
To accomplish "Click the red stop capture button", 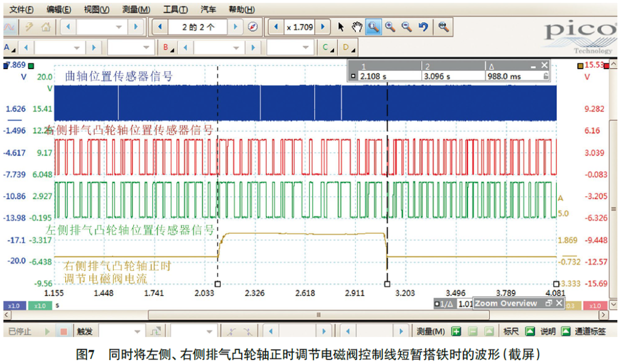I will click(63, 331).
